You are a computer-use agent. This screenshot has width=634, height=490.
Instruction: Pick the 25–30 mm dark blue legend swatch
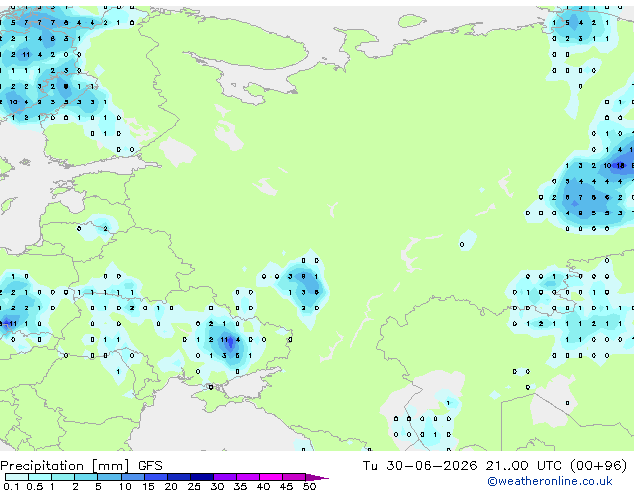tap(202, 477)
